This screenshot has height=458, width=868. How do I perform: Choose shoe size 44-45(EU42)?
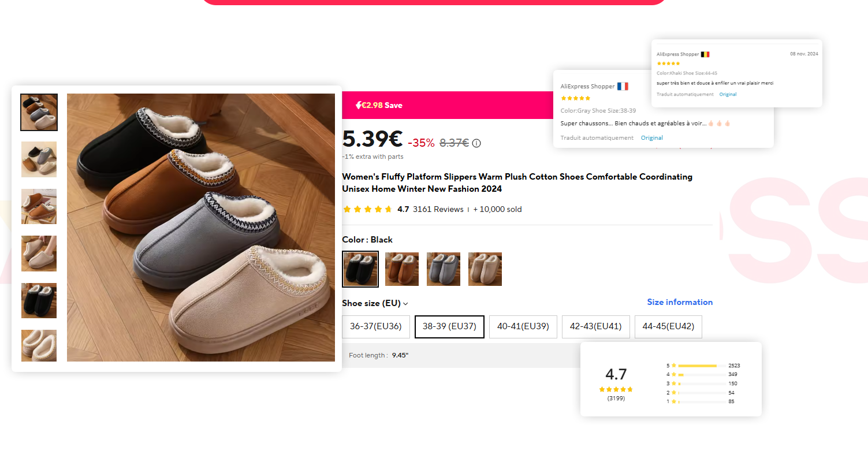pos(668,326)
